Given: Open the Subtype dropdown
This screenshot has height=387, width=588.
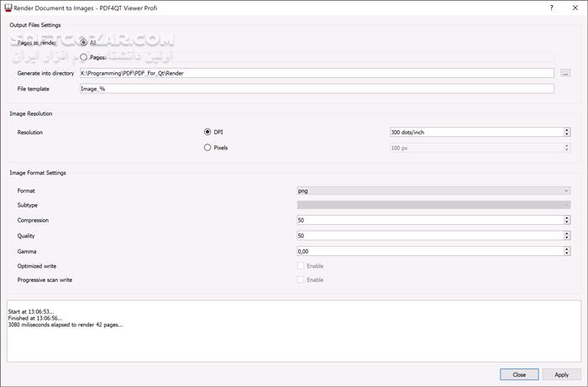Looking at the screenshot, I should pyautogui.click(x=433, y=205).
